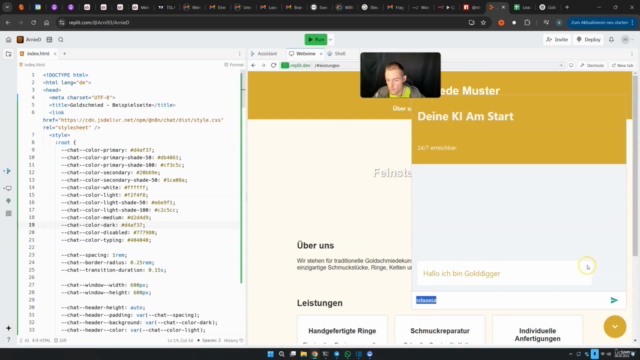640x360 pixels.
Task: Open the Schmuckreparatur card
Action: coord(440,331)
